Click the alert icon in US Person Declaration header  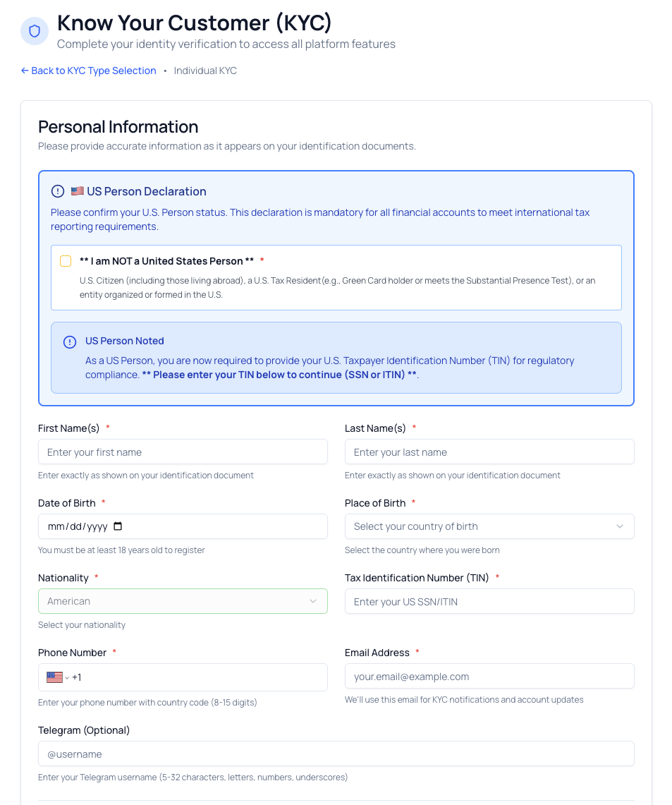click(56, 190)
